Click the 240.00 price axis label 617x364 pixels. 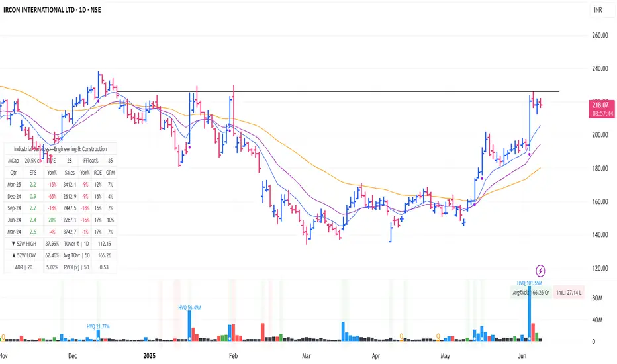(x=600, y=68)
